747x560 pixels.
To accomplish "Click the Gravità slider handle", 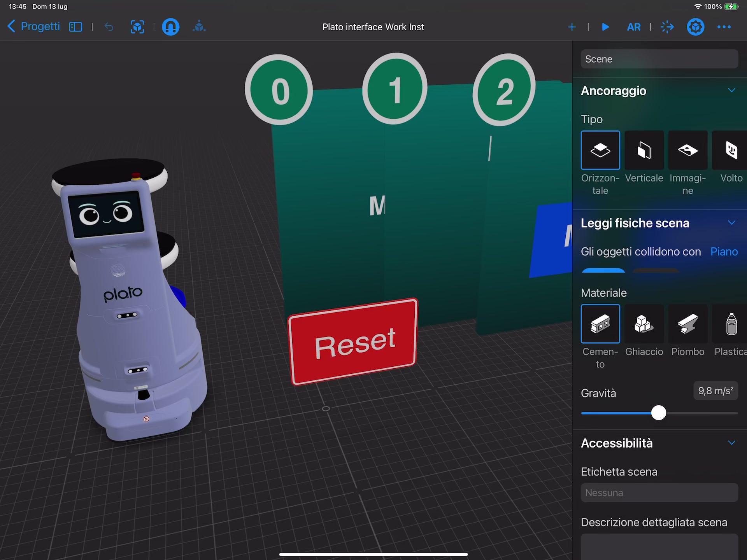I will click(x=658, y=413).
